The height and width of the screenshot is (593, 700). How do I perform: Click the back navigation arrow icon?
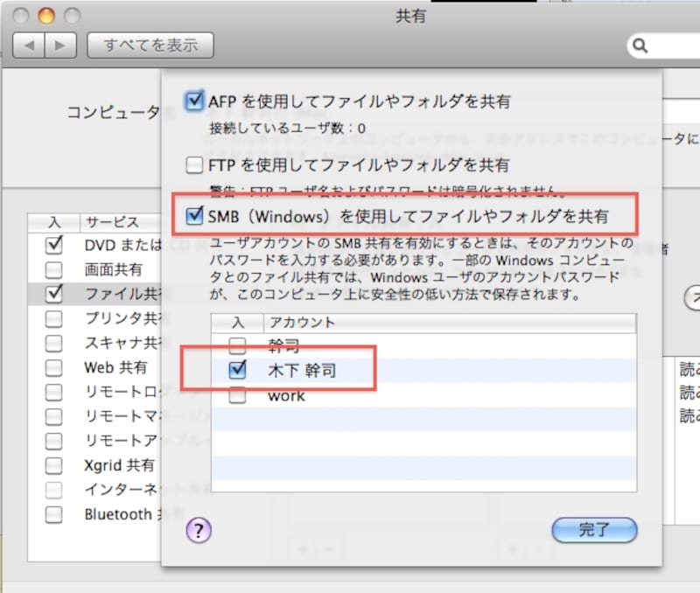coord(29,45)
